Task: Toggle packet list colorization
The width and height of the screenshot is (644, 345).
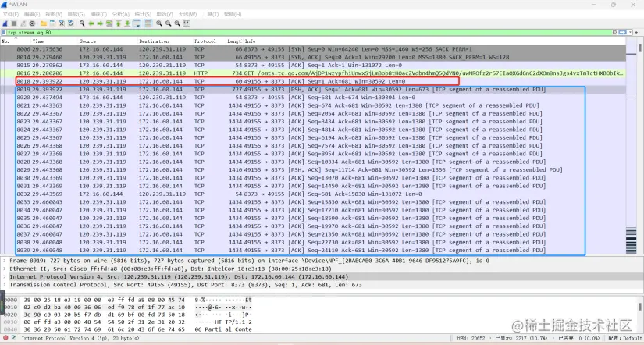Action: 148,23
